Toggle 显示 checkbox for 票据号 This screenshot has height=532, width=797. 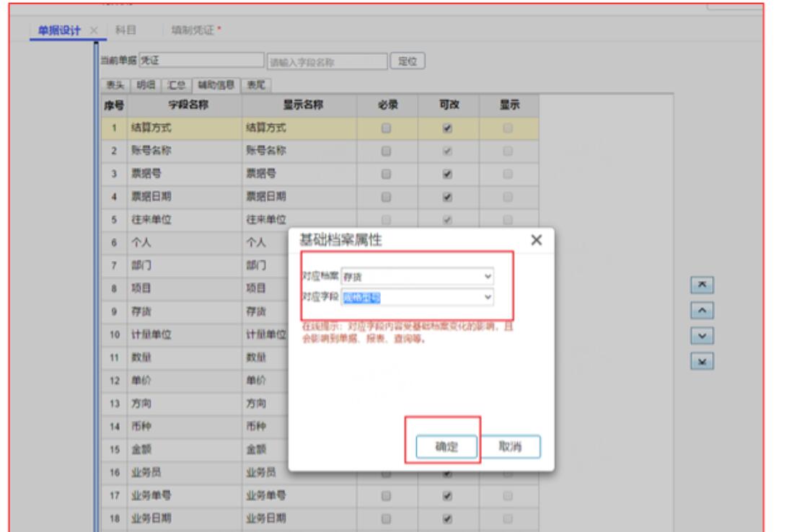click(508, 174)
